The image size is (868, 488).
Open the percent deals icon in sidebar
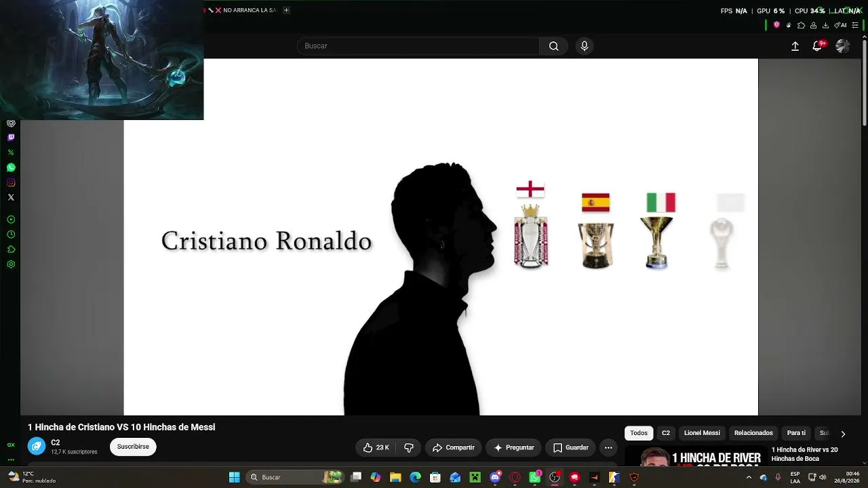pyautogui.click(x=11, y=152)
